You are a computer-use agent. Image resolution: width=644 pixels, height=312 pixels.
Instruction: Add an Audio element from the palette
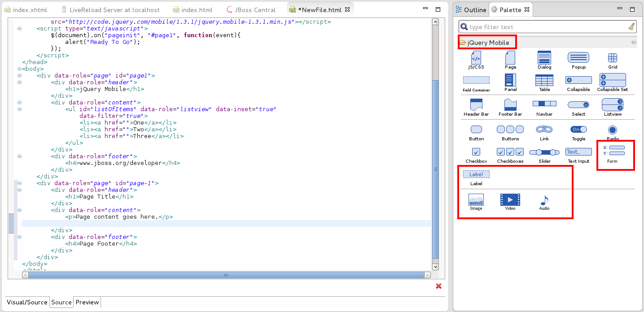point(544,200)
